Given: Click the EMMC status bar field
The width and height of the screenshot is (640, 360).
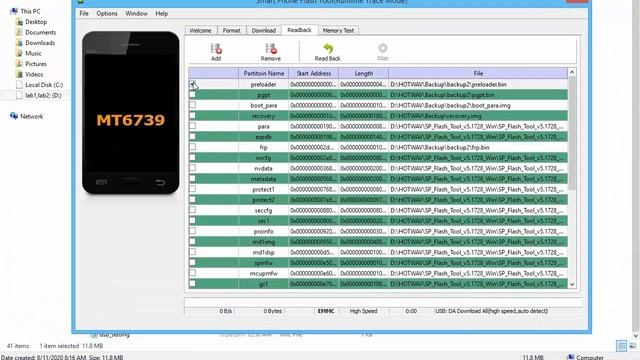Looking at the screenshot, I should click(x=326, y=311).
